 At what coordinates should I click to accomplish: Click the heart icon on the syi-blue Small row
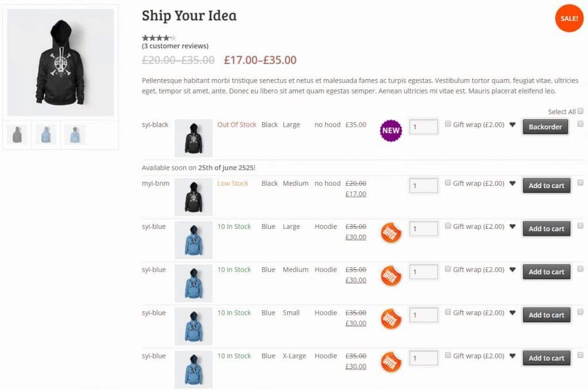click(513, 313)
